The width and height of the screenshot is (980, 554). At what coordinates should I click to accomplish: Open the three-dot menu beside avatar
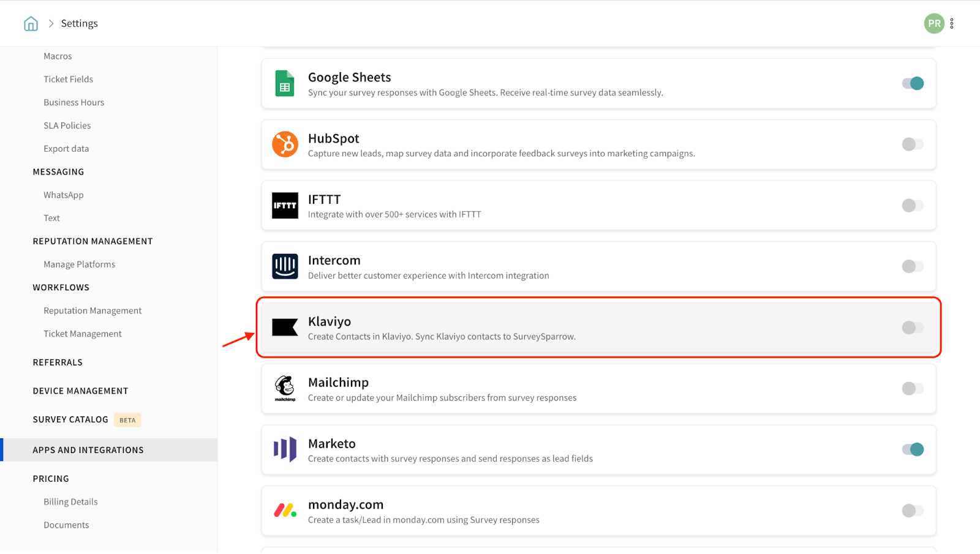tap(952, 24)
